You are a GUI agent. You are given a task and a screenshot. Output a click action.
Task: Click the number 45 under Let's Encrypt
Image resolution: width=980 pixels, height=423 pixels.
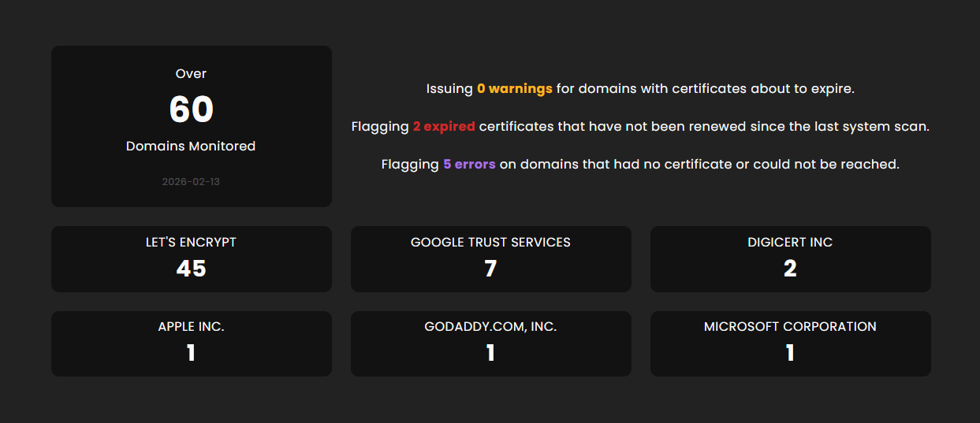pyautogui.click(x=191, y=269)
